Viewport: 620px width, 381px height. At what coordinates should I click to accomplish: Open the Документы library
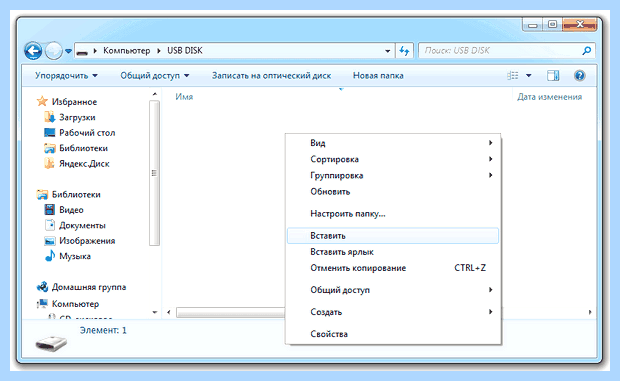pos(82,225)
